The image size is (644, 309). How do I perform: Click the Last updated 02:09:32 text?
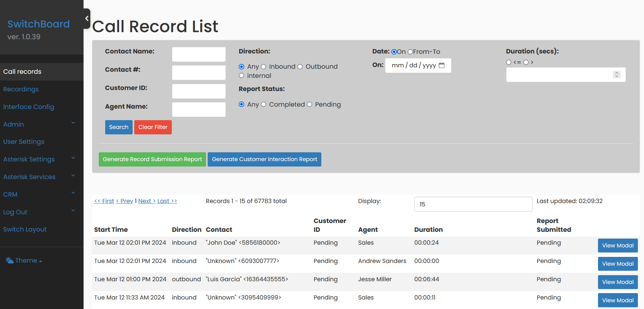pyautogui.click(x=570, y=201)
